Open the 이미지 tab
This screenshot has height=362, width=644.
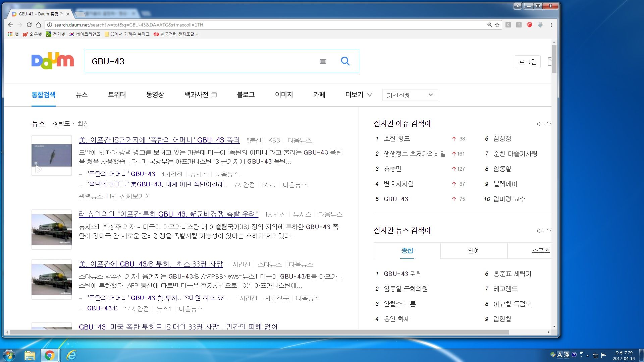point(284,95)
